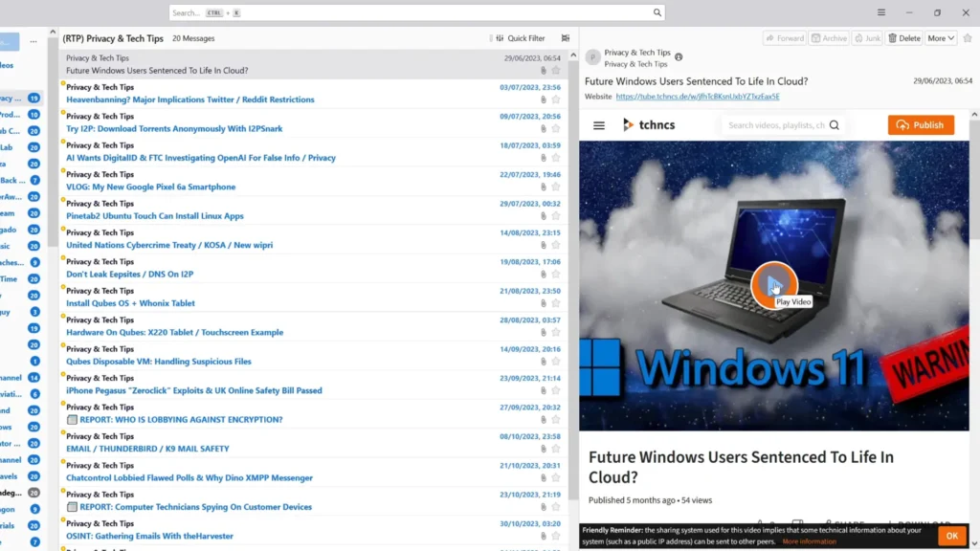Open More information link in reminder

809,541
